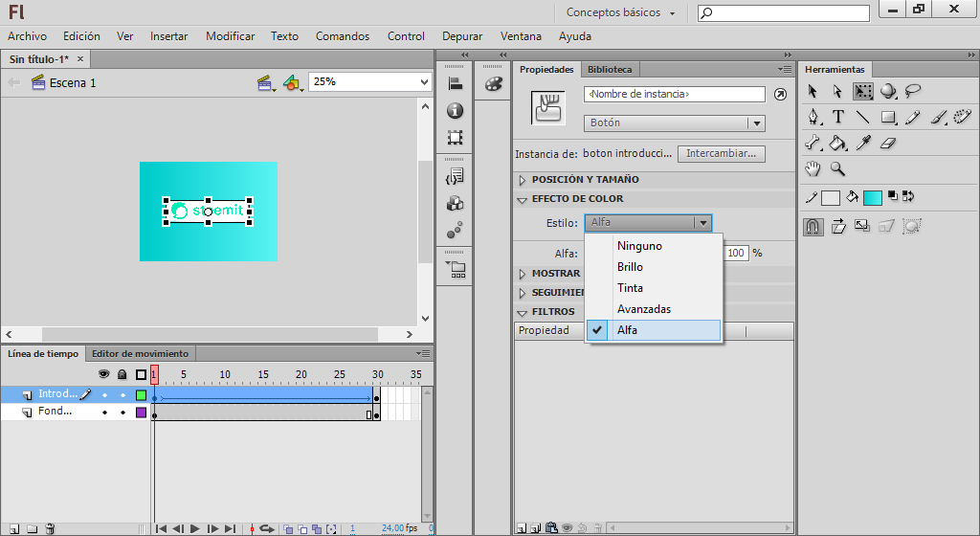
Task: Hide the Introd... layer via visibility dot
Action: point(104,394)
